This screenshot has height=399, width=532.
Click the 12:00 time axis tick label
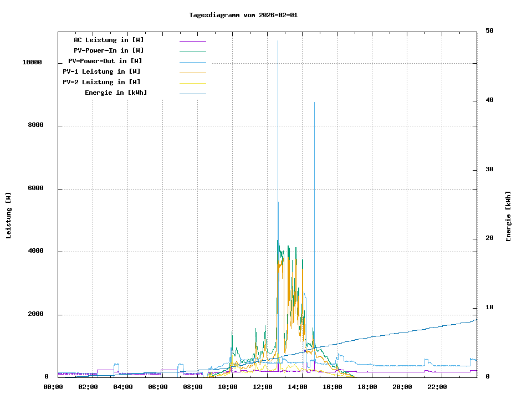(x=263, y=387)
